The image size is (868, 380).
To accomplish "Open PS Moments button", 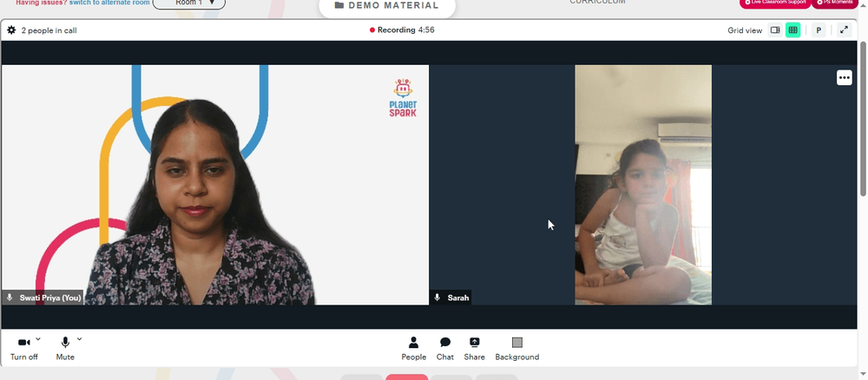I will pyautogui.click(x=834, y=3).
